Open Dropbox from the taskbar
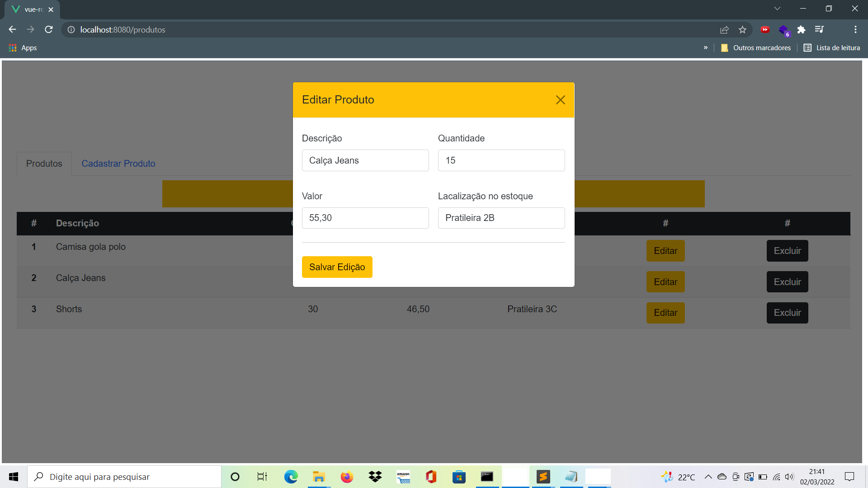 click(x=375, y=477)
